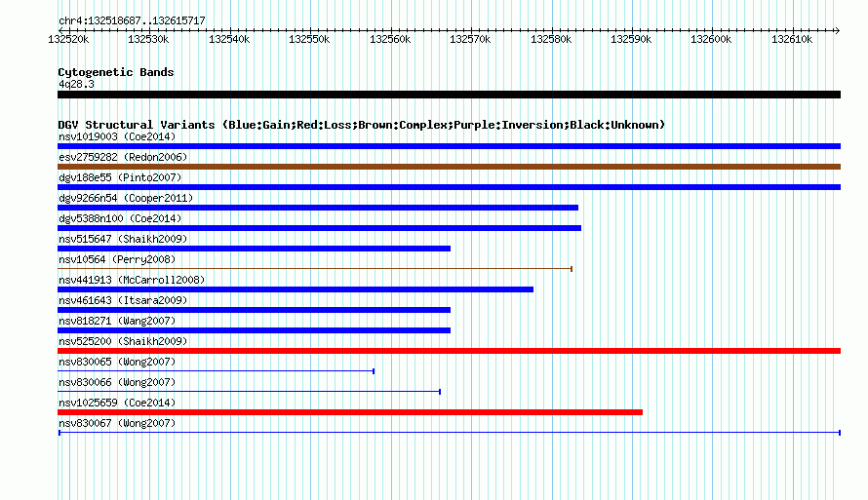Click the thin blue line under nsv830065
The width and height of the screenshot is (868, 500).
(x=216, y=371)
